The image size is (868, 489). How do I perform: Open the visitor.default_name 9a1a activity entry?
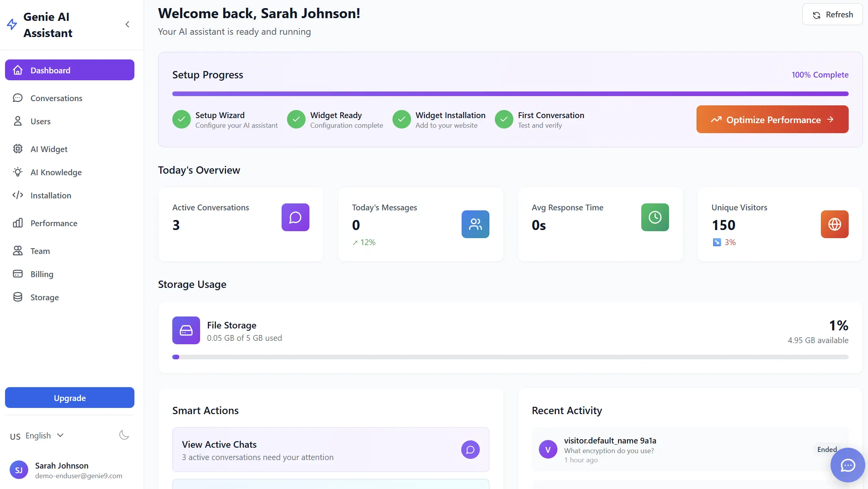pos(690,450)
